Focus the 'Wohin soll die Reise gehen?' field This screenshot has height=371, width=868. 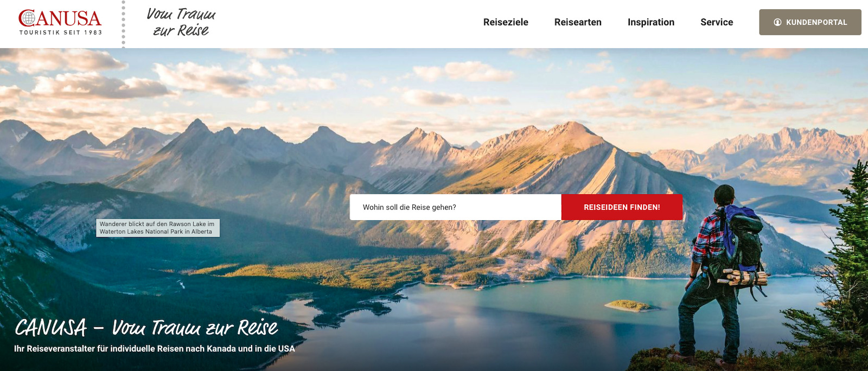click(x=455, y=207)
